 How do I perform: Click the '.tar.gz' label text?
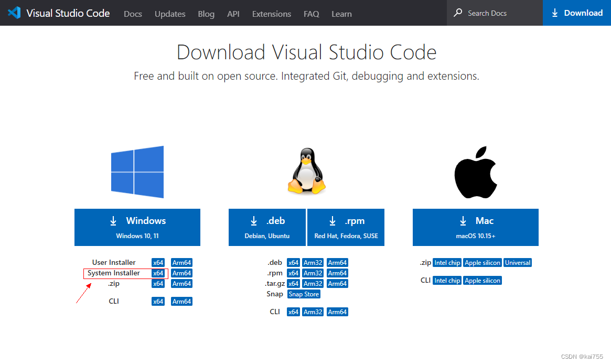coord(275,284)
